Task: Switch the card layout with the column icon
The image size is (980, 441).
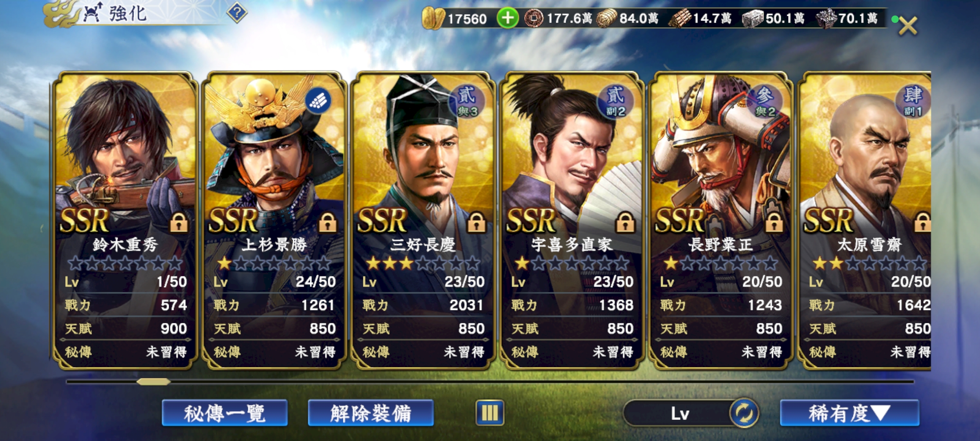Action: pos(490,413)
